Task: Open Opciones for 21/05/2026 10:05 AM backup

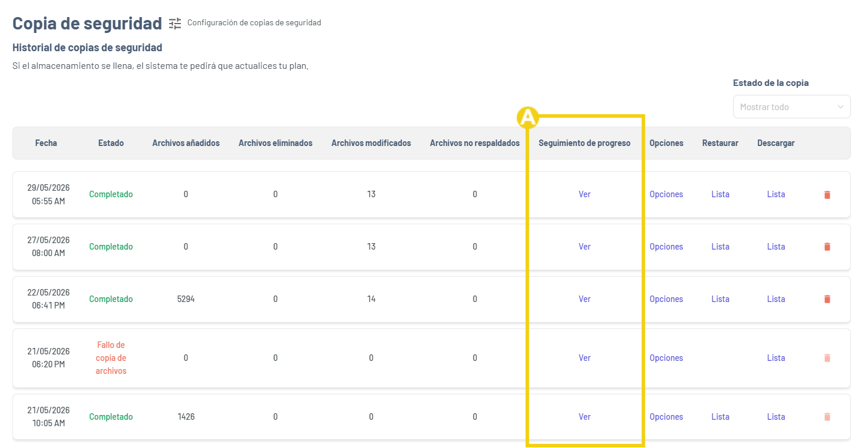Action: (666, 417)
